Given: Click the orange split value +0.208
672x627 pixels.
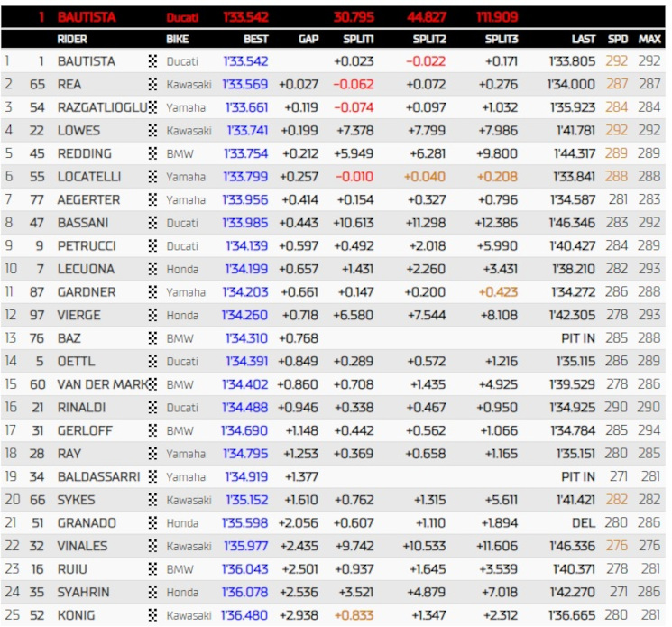Looking at the screenshot, I should click(498, 177).
